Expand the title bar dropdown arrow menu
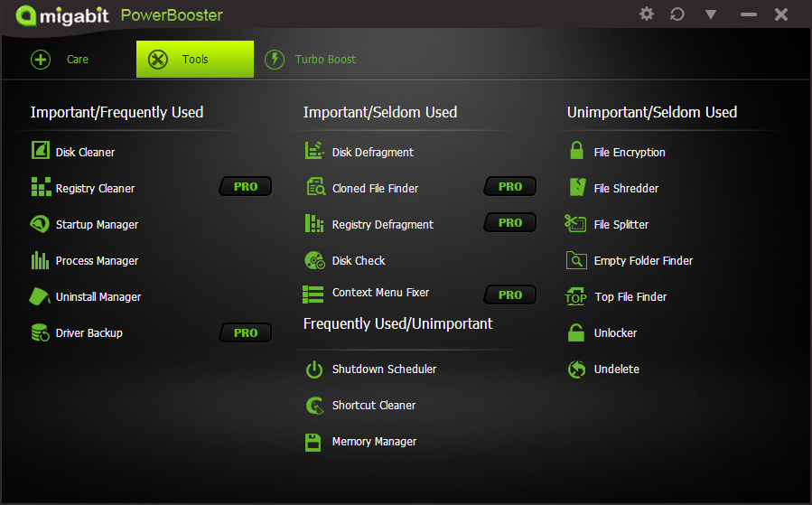This screenshot has width=812, height=505. pyautogui.click(x=711, y=14)
